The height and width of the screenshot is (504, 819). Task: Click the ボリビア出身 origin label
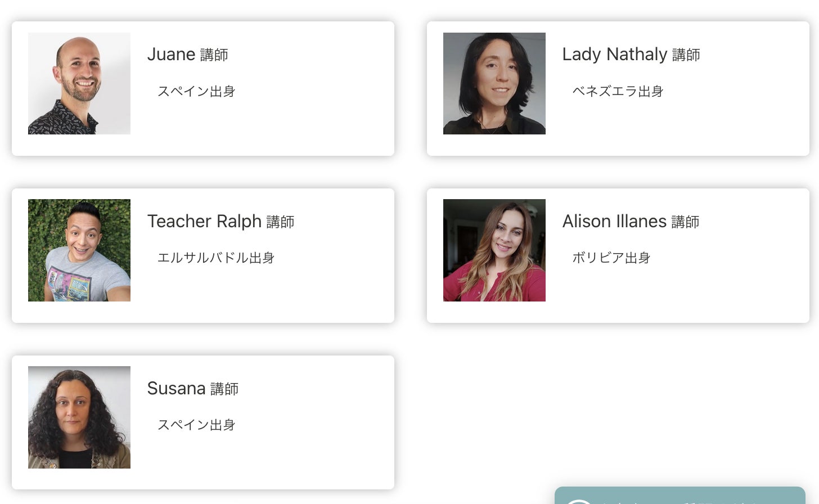(611, 258)
